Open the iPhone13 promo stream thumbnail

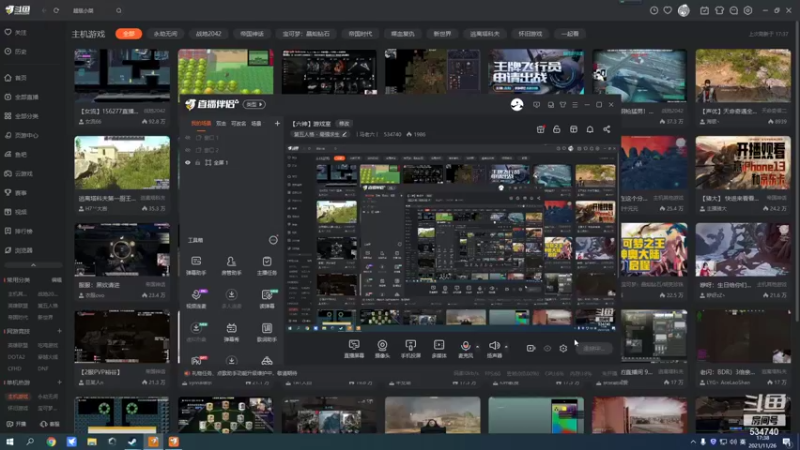coord(743,162)
